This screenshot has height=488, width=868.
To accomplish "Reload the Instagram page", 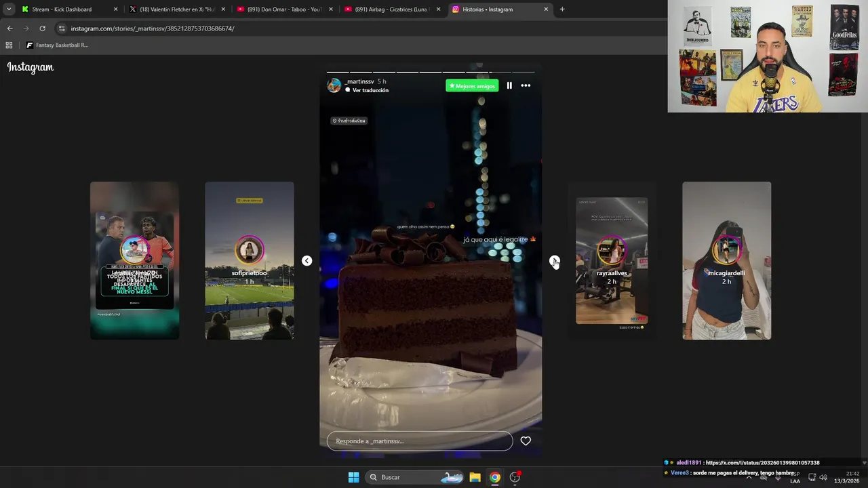I will [42, 28].
